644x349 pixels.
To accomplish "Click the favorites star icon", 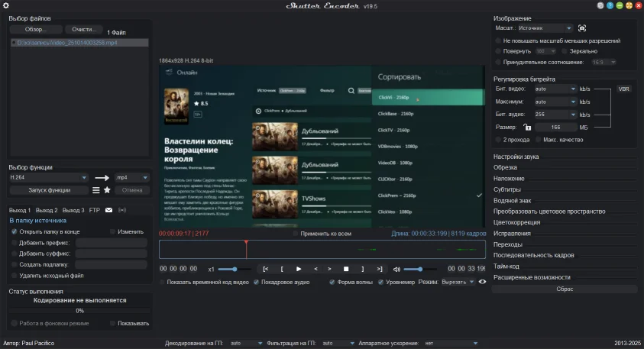I will pyautogui.click(x=107, y=190).
